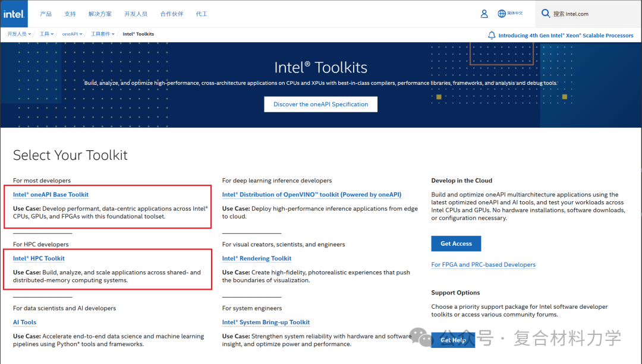Image resolution: width=642 pixels, height=364 pixels.
Task: Expand the 工具套件 breadcrumb dropdown
Action: tap(102, 34)
